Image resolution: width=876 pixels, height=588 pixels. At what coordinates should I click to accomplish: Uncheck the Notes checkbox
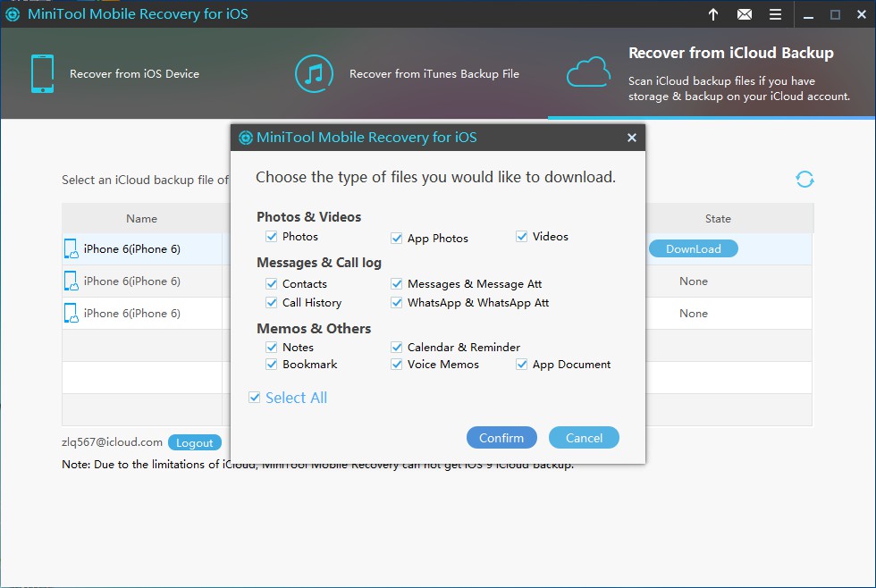click(x=272, y=348)
